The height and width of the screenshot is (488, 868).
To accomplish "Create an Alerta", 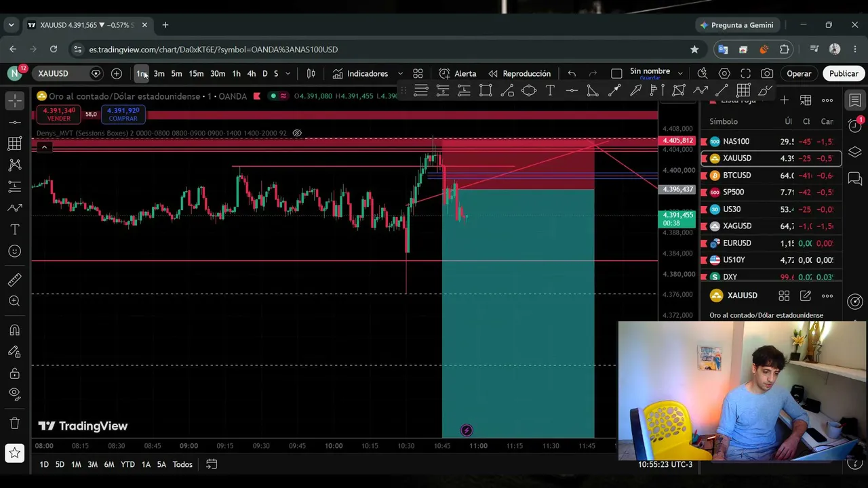I will pyautogui.click(x=458, y=73).
